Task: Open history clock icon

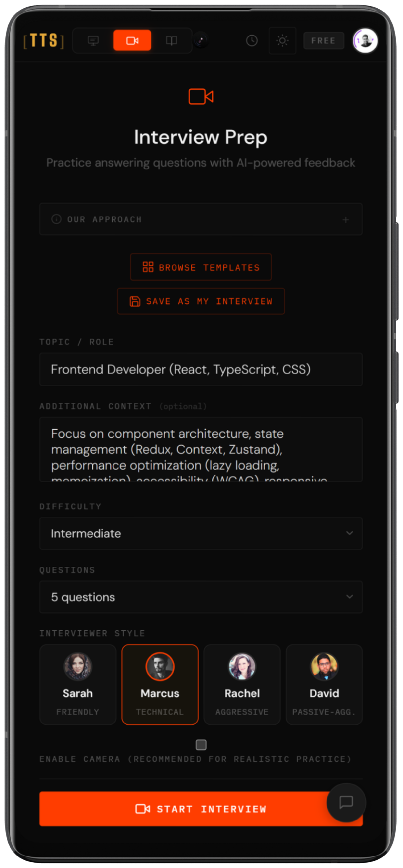Action: pos(252,40)
